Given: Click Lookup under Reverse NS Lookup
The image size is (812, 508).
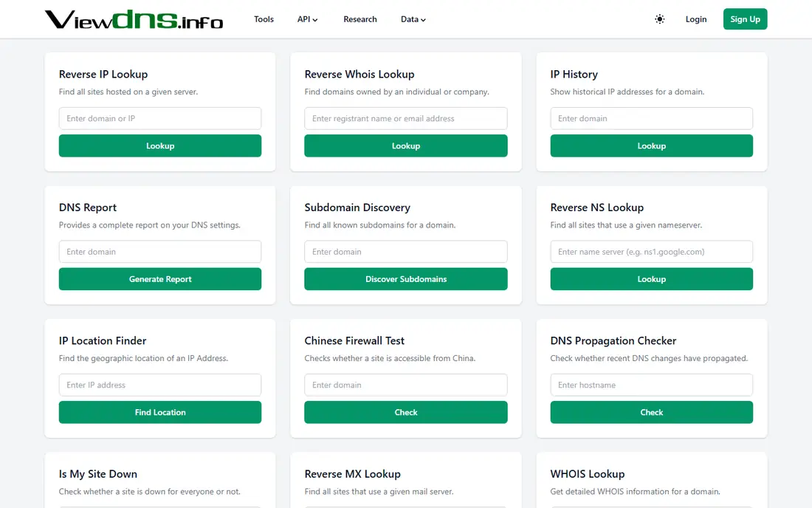Looking at the screenshot, I should pos(652,279).
